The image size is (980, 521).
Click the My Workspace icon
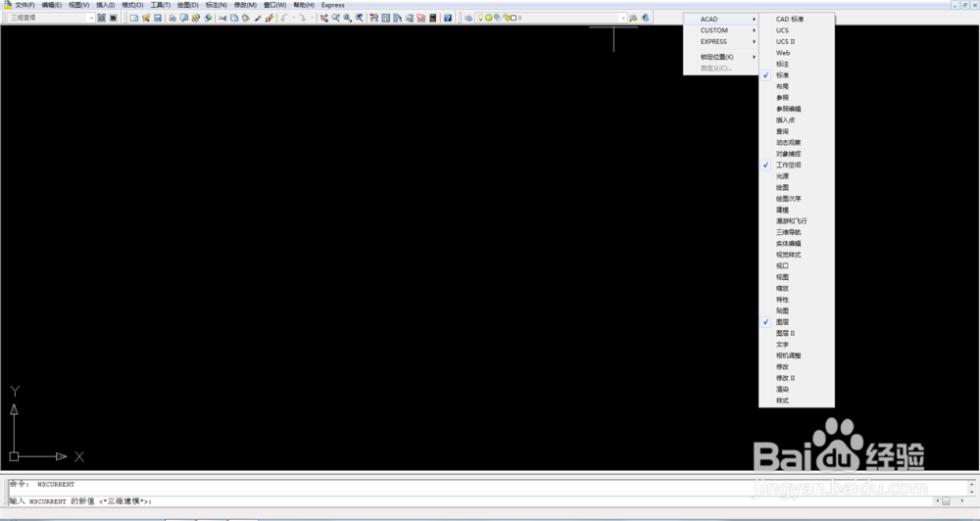point(113,18)
